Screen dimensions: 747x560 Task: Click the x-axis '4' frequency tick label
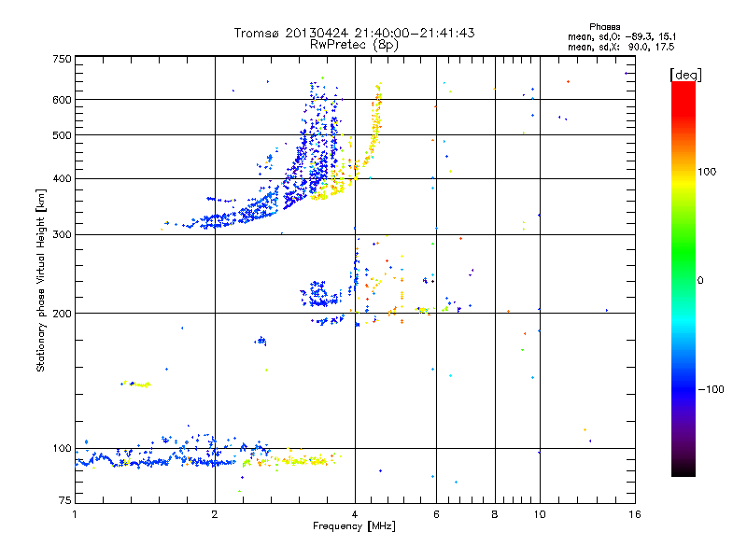(355, 514)
